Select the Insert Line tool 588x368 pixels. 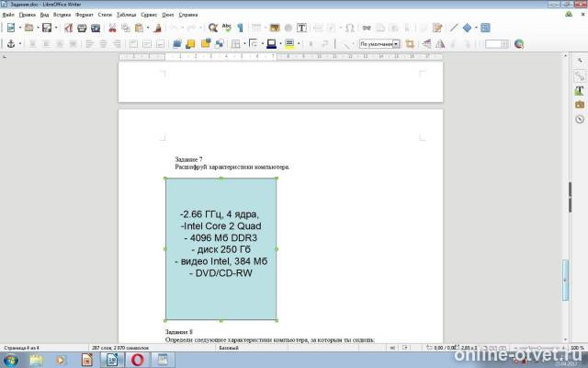click(x=454, y=28)
